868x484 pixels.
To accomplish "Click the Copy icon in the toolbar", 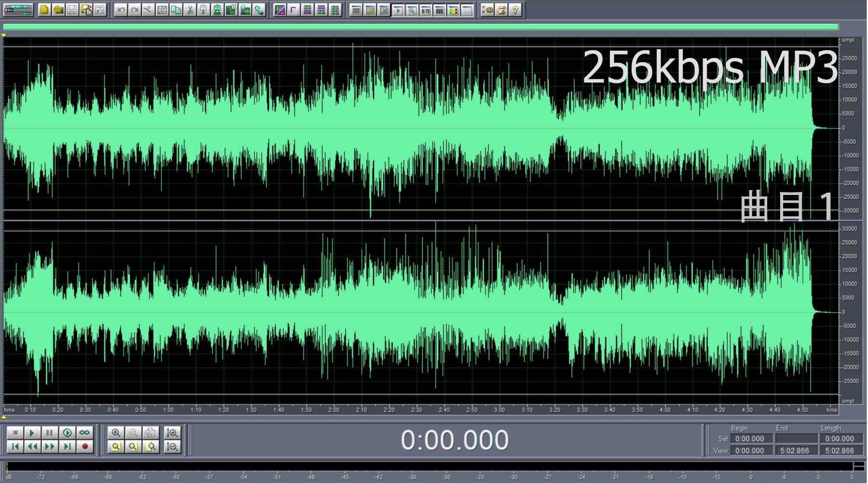I will (176, 10).
